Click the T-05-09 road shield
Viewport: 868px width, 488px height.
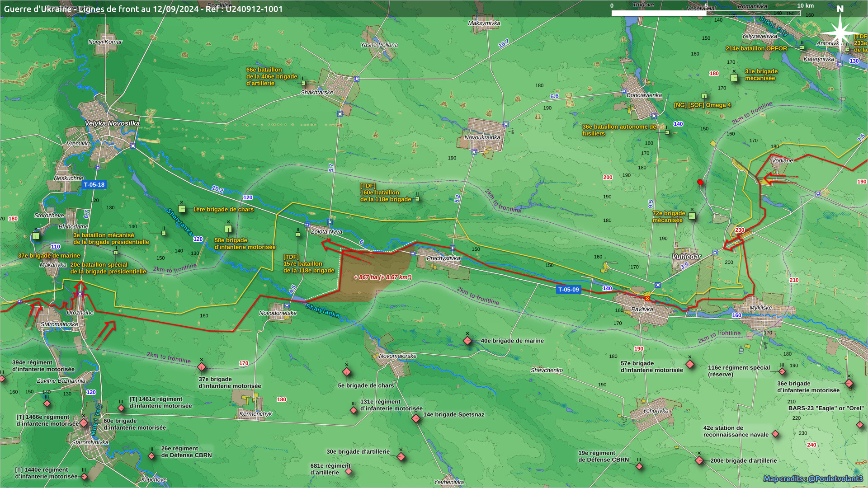pyautogui.click(x=568, y=290)
